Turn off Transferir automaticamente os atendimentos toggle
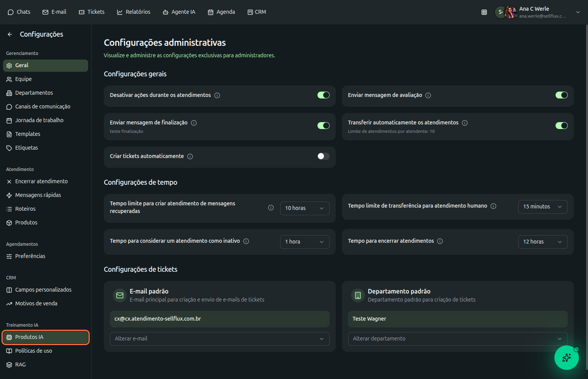Image resolution: width=588 pixels, height=379 pixels. [x=561, y=126]
